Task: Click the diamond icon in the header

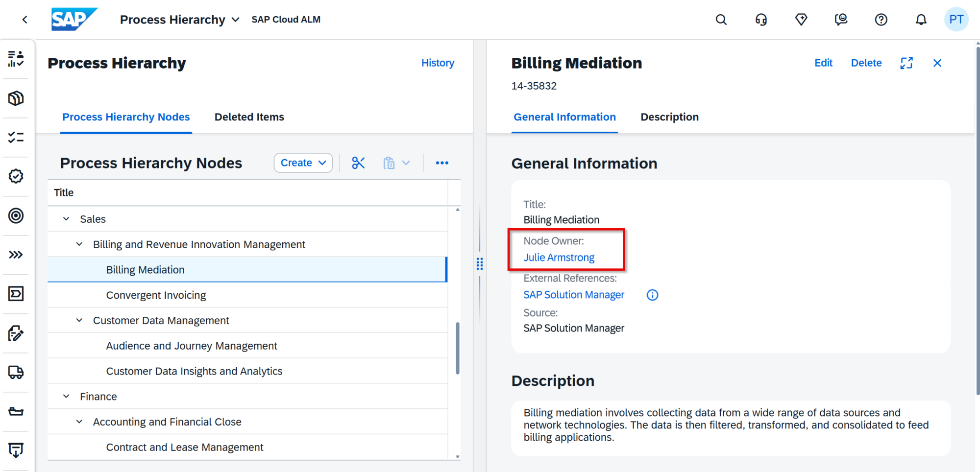Action: pyautogui.click(x=801, y=20)
